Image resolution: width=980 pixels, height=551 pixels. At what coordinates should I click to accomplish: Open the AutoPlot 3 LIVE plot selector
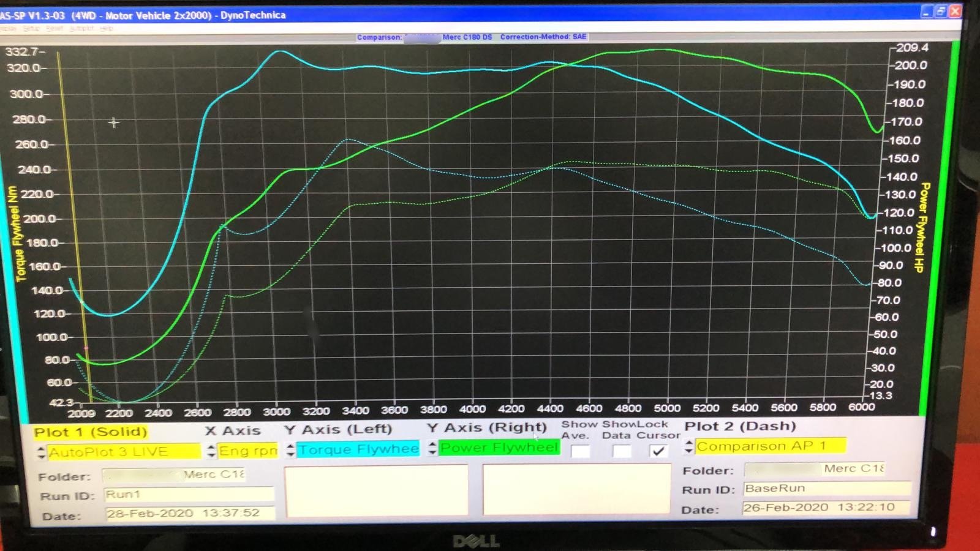coord(124,452)
